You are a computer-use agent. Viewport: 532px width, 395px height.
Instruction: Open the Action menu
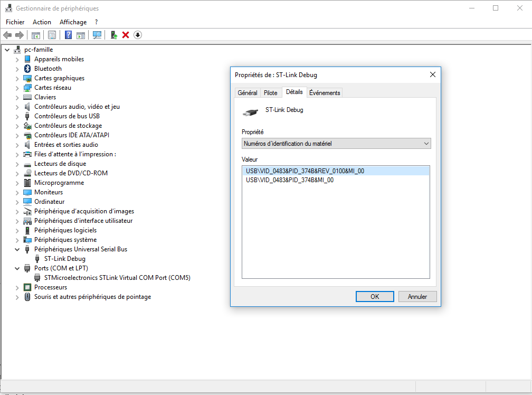click(42, 22)
